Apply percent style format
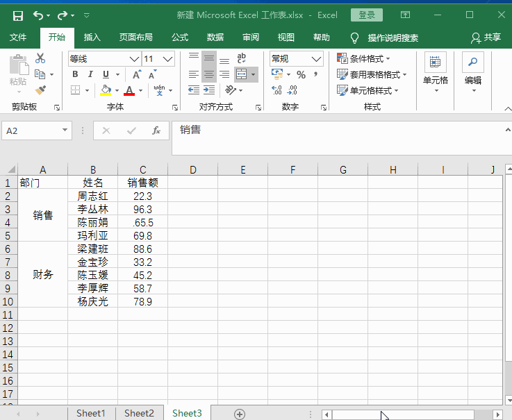Viewport: 512px width, 420px height. click(301, 75)
